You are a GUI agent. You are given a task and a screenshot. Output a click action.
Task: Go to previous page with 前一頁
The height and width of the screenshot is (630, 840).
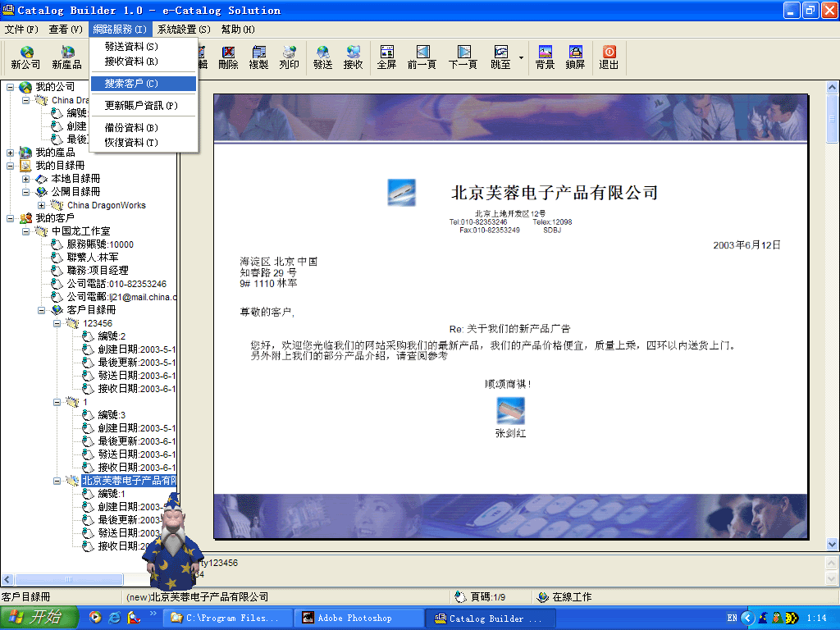point(422,57)
